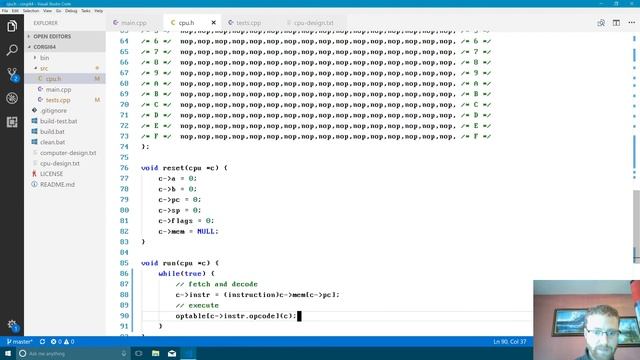Open LICENSE from the file tree
640x360 pixels.
(65, 174)
